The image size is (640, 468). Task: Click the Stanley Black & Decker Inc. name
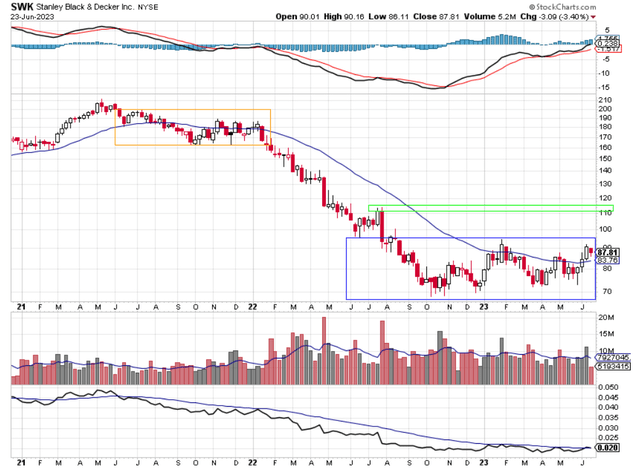(x=85, y=7)
